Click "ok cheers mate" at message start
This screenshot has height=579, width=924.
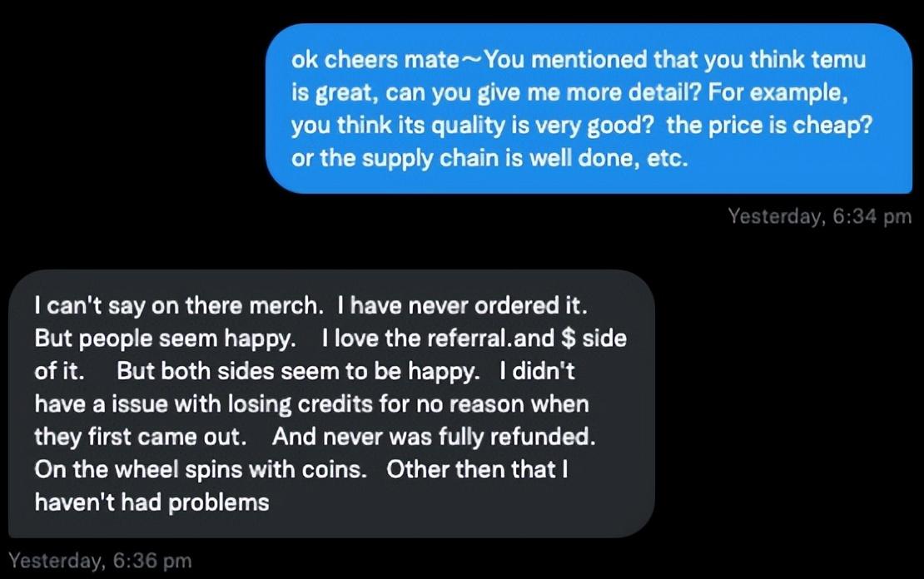click(x=375, y=60)
